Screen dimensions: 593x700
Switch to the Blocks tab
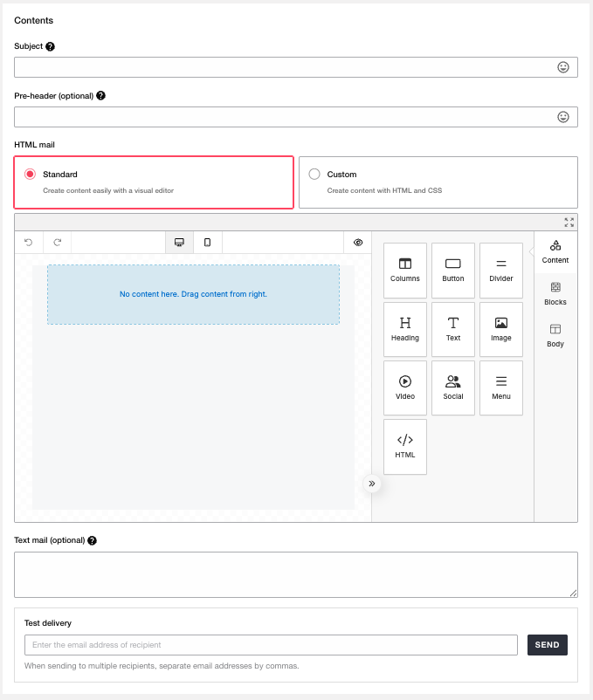[555, 294]
